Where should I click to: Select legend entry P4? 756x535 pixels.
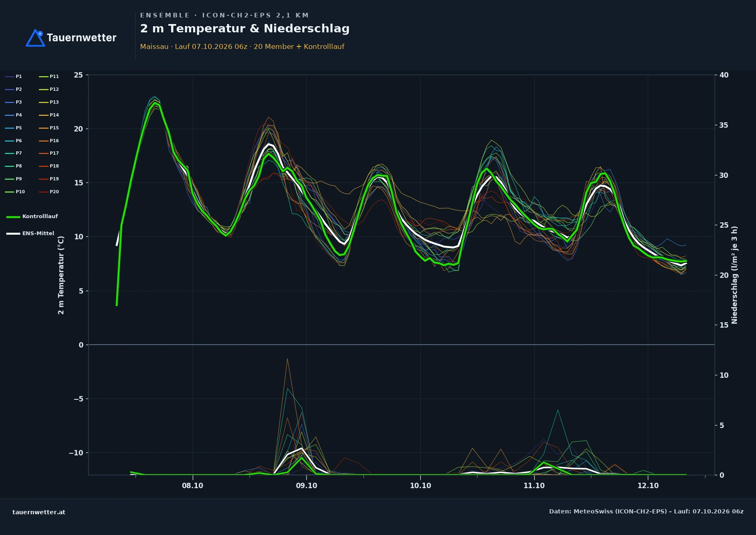[14, 115]
